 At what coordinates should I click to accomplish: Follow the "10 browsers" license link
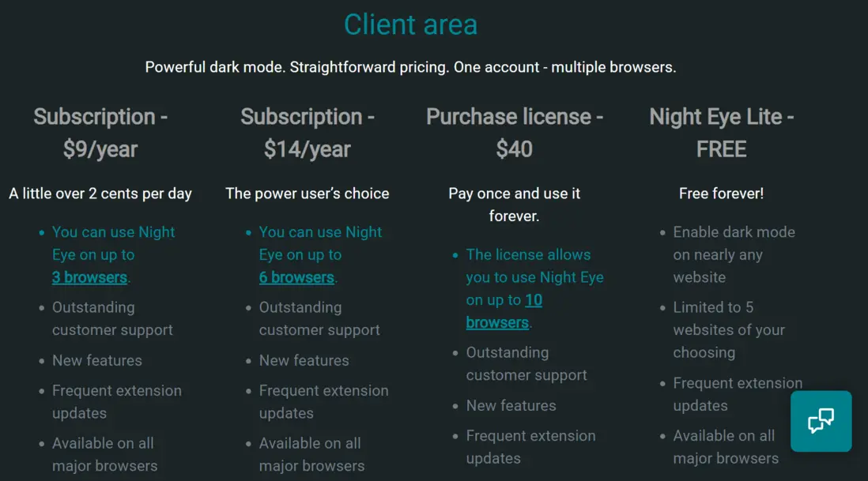click(504, 311)
